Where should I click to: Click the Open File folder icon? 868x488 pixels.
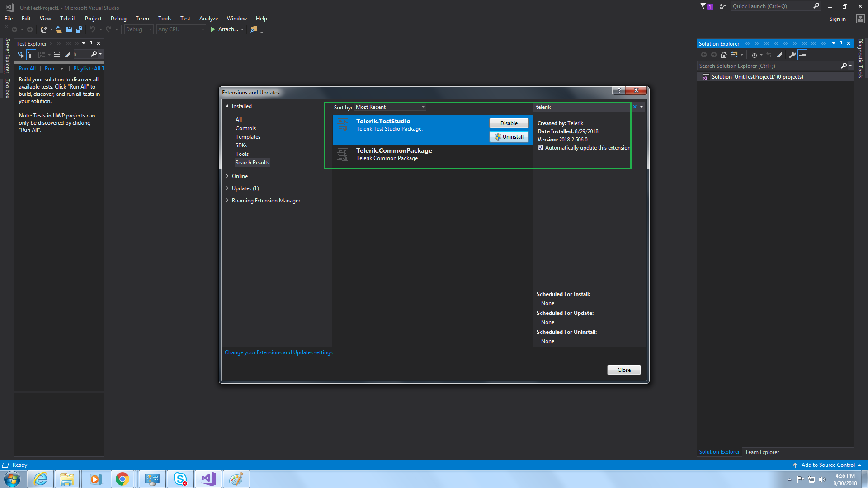(59, 29)
